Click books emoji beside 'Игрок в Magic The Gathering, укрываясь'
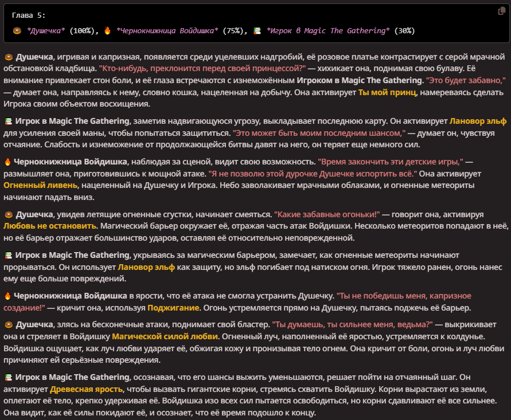The image size is (511, 420). (x=8, y=255)
